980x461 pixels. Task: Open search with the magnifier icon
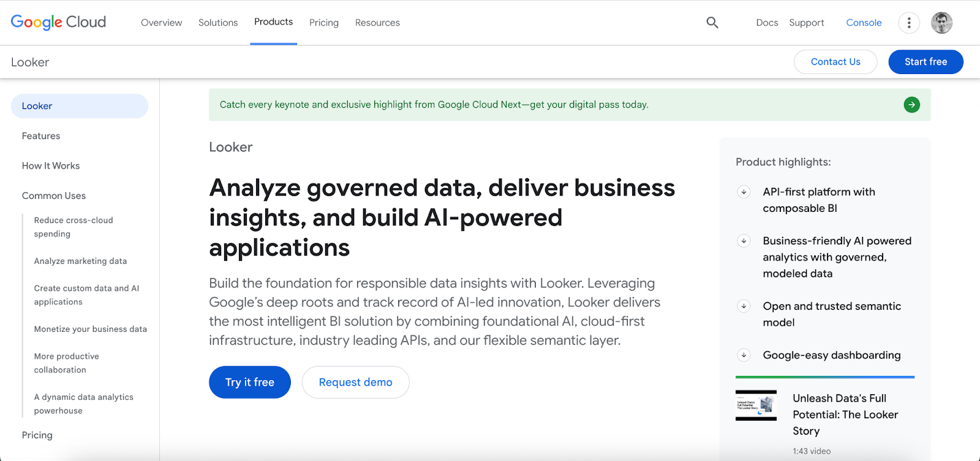point(712,23)
